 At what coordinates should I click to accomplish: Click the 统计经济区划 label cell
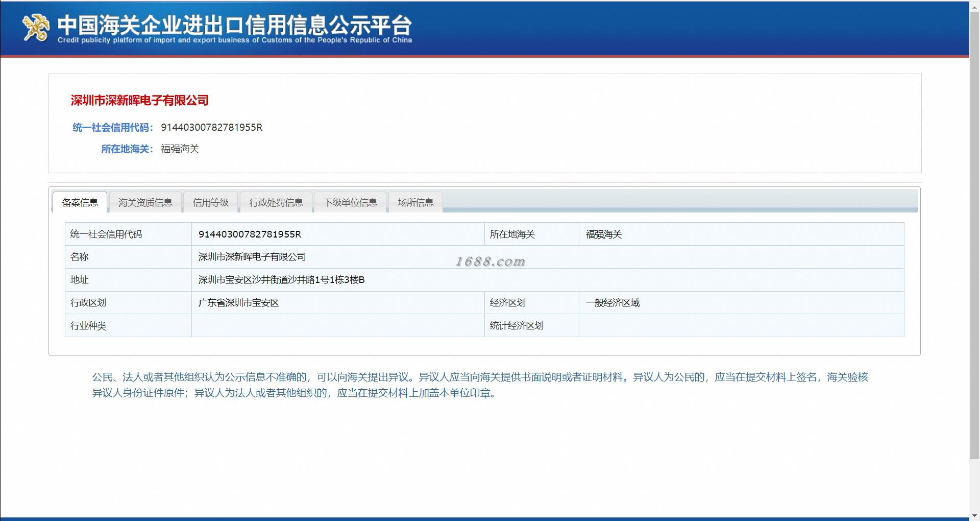(532, 325)
